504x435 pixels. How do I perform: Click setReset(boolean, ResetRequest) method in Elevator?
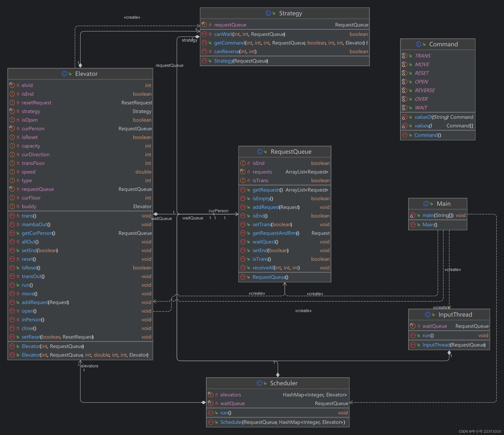click(80, 337)
